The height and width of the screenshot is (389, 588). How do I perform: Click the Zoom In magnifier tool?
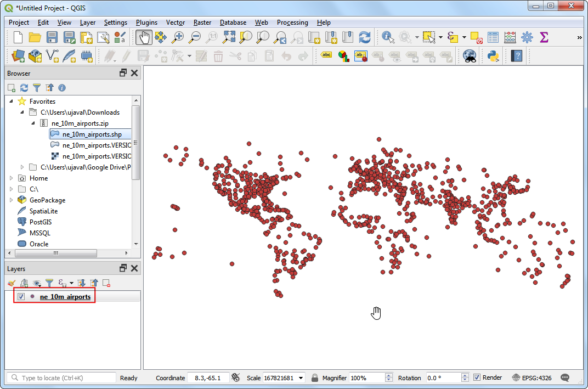coord(178,37)
